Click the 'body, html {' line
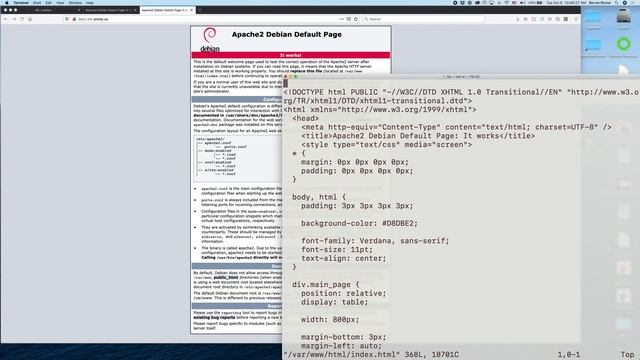This screenshot has height=360, width=640. 319,197
